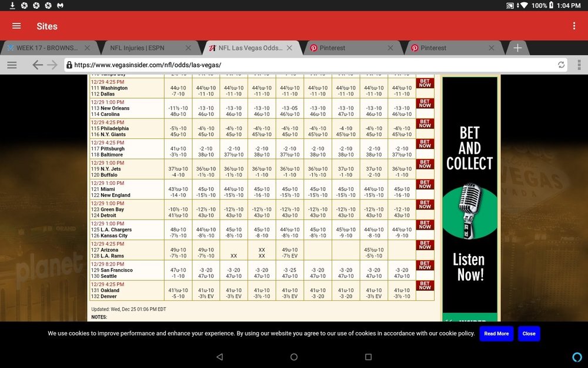Click Bet Now for Pittsburgh vs Baltimore
This screenshot has height=368, width=588.
425,144
